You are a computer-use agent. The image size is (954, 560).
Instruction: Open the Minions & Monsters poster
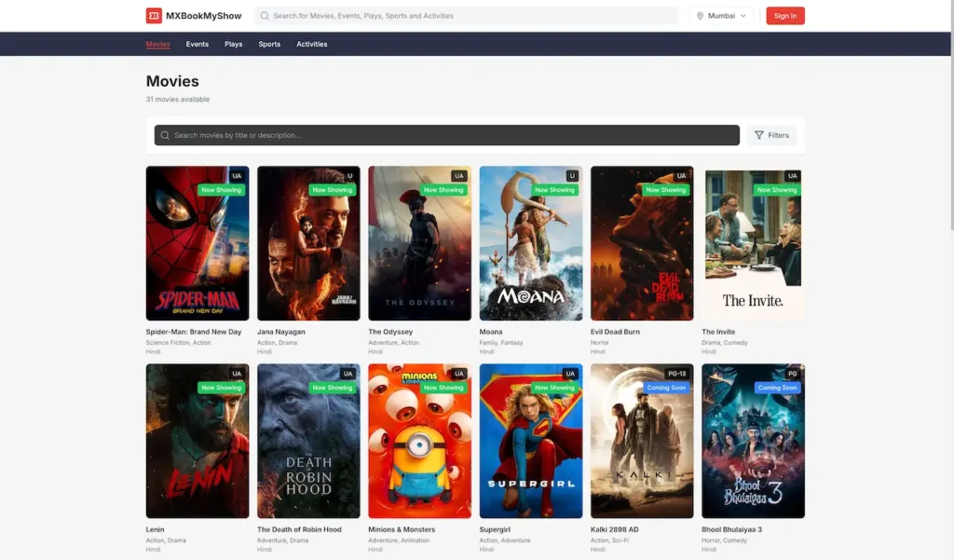click(419, 442)
